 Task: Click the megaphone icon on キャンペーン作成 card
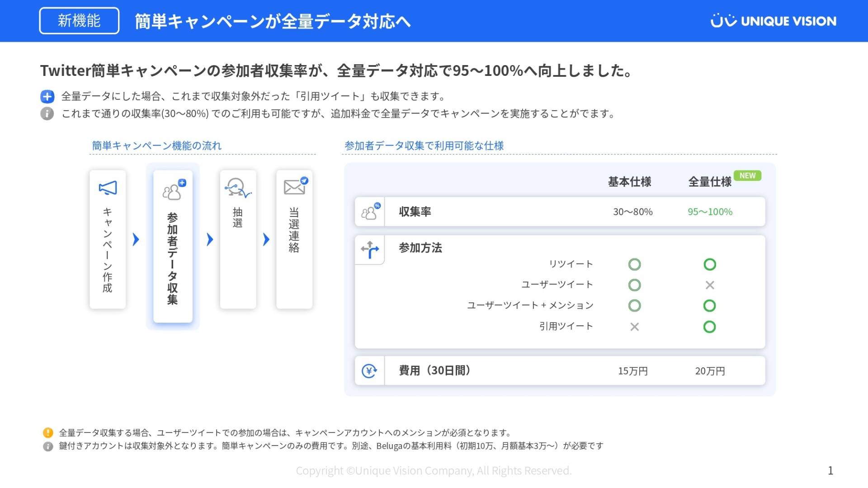[x=108, y=188]
